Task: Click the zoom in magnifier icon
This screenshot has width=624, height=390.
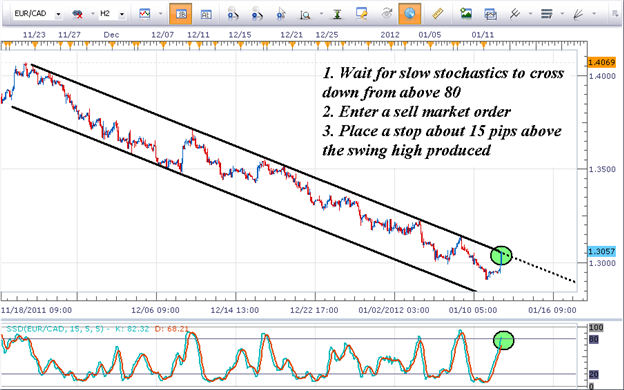Action: point(233,14)
